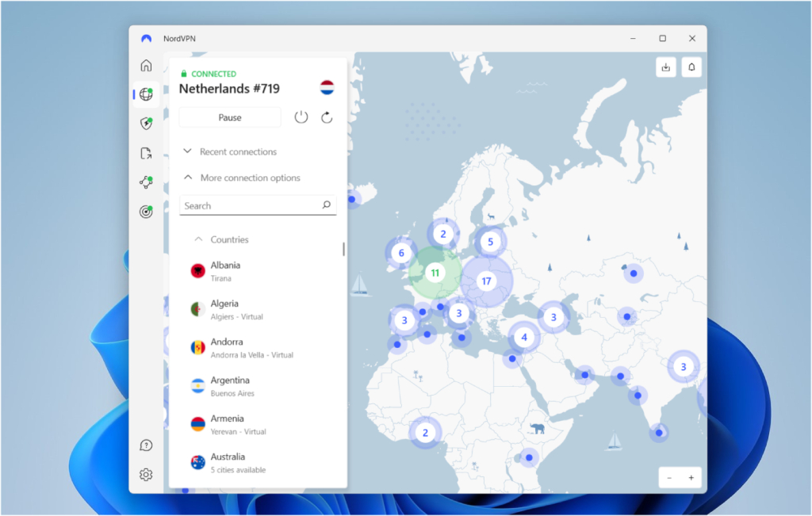Open help via the question mark icon
This screenshot has width=812, height=516.
coord(146,445)
